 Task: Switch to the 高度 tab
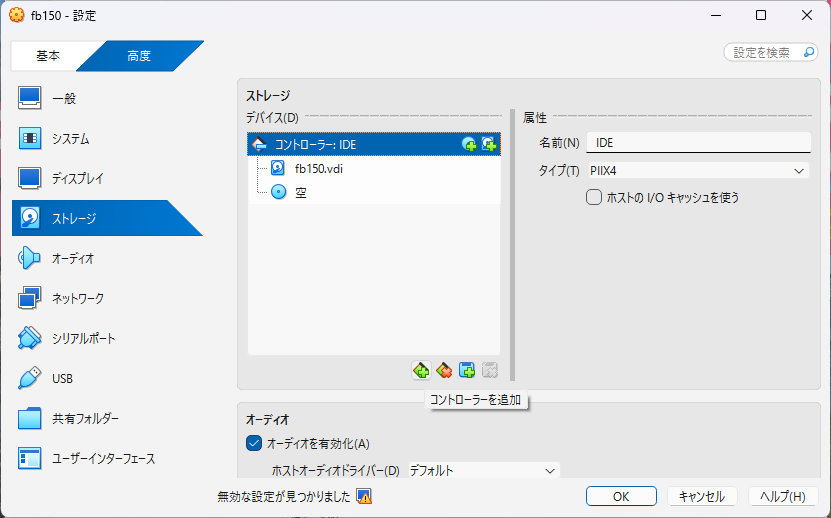[x=139, y=56]
